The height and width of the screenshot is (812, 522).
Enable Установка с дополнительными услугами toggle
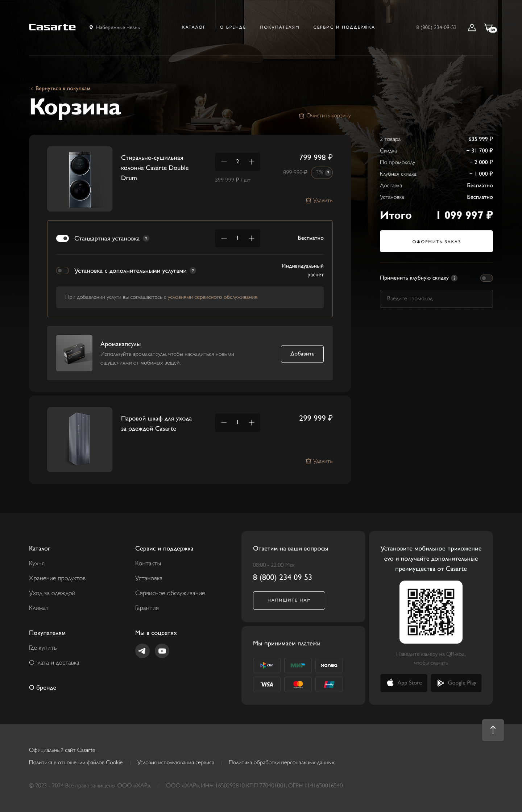(x=62, y=271)
